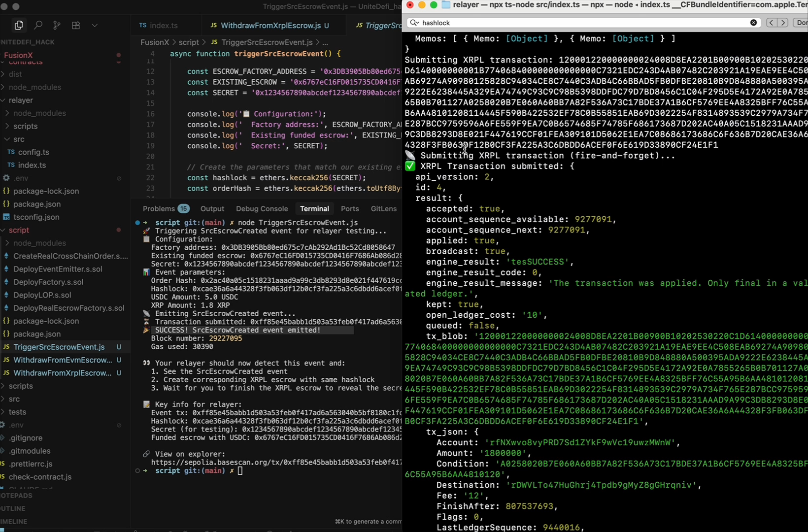Open config.ts from the file tree
This screenshot has width=808, height=532.
tap(34, 152)
